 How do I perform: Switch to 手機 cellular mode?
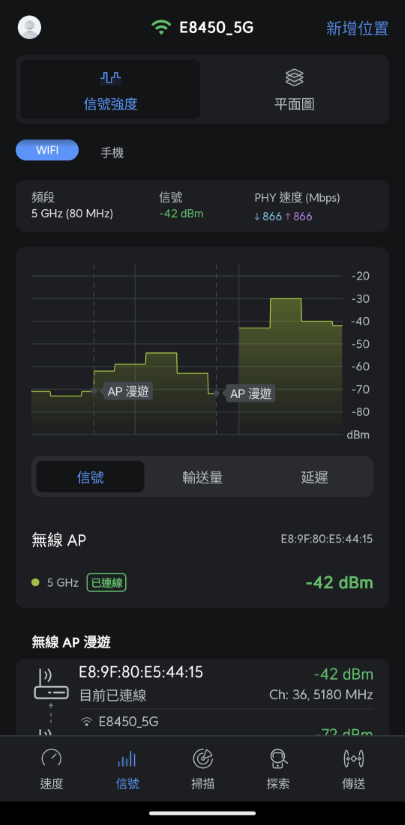pos(112,153)
